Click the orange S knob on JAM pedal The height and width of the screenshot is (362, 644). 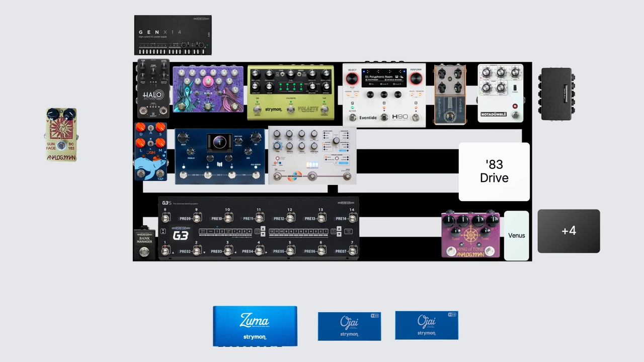[x=160, y=127]
